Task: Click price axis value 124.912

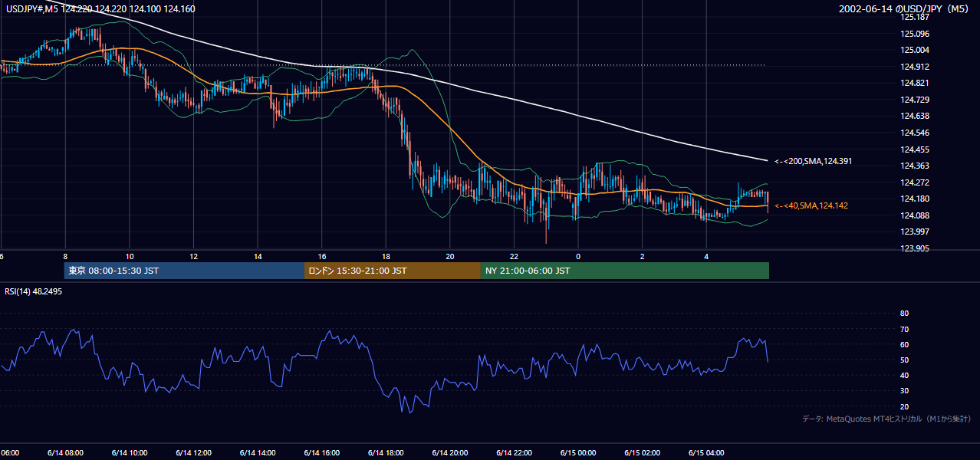Action: click(915, 67)
